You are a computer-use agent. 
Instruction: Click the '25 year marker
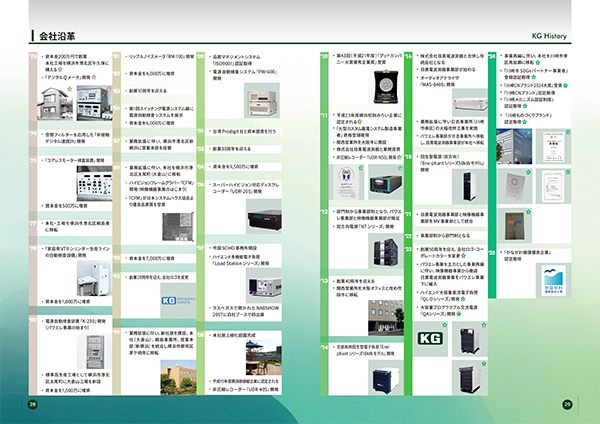coord(492,253)
